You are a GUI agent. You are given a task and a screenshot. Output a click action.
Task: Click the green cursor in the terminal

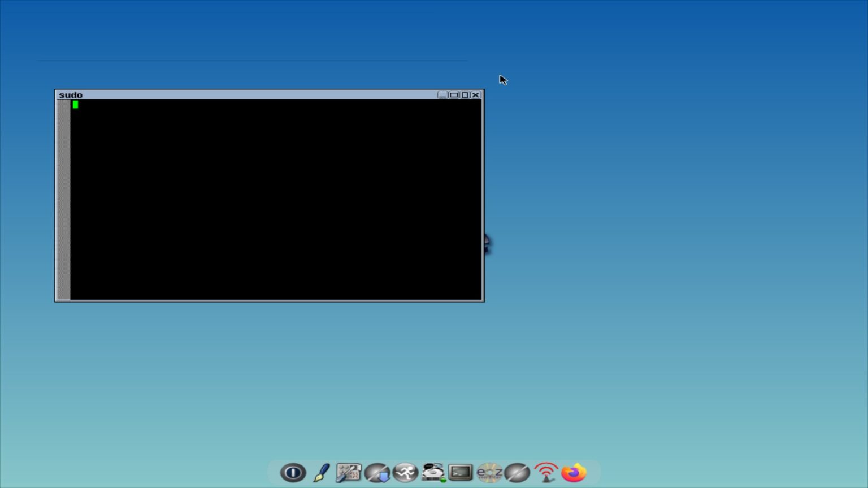coord(75,105)
